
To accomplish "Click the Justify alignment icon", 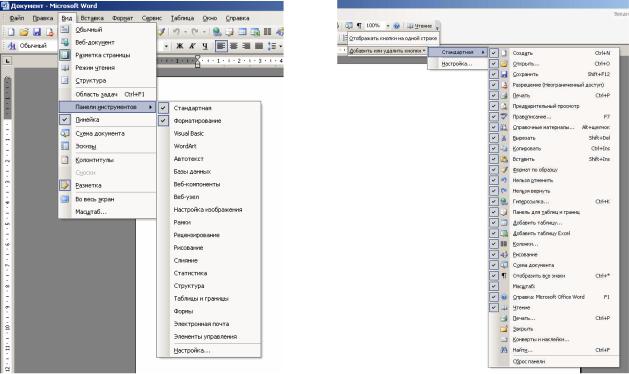I will 259,46.
